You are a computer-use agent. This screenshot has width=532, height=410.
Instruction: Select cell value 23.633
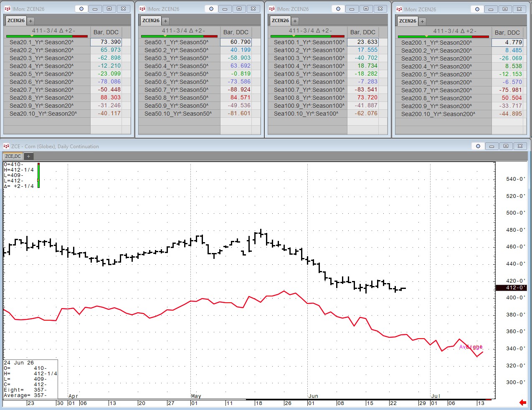[363, 42]
